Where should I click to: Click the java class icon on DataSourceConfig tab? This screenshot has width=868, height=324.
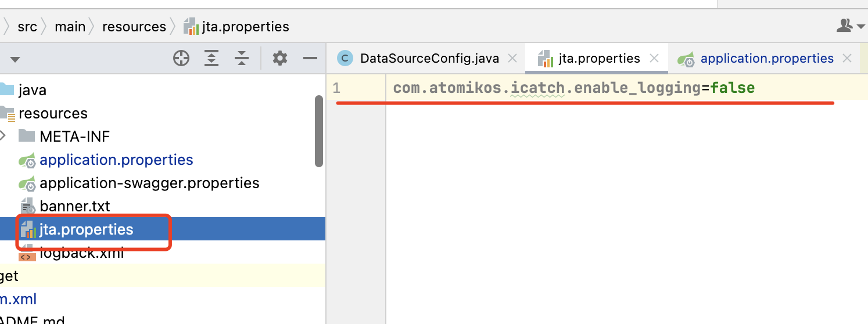click(345, 58)
